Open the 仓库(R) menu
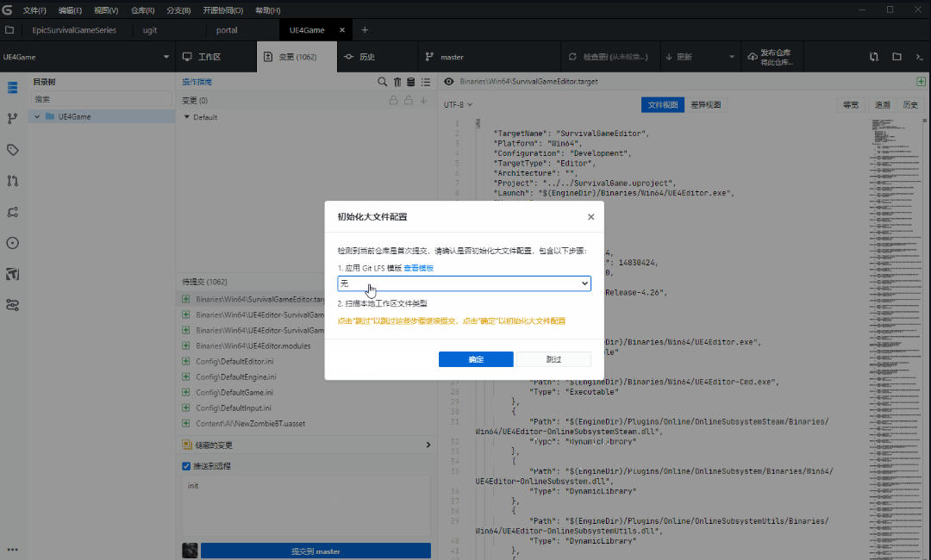Image resolution: width=931 pixels, height=560 pixels. coord(143,10)
